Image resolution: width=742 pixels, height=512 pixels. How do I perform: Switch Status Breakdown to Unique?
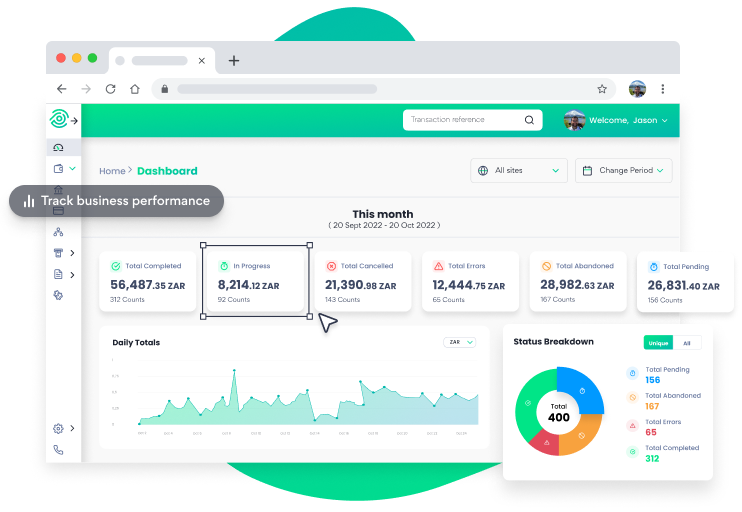[x=658, y=343]
